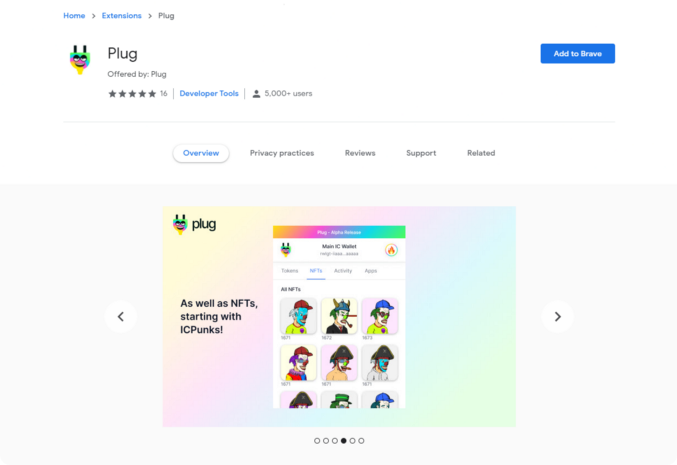Click the small plug icon beside Main IC Wallet

[x=285, y=250]
